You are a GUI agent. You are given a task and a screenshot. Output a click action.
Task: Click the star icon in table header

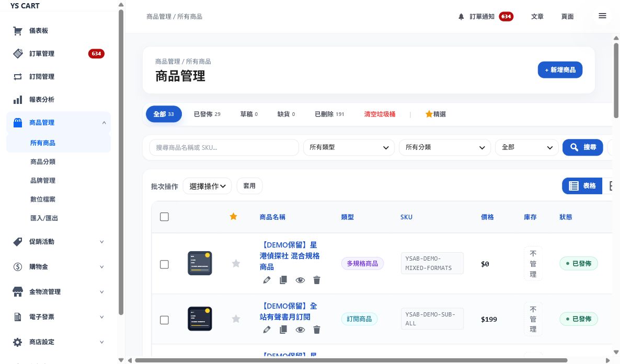(233, 216)
